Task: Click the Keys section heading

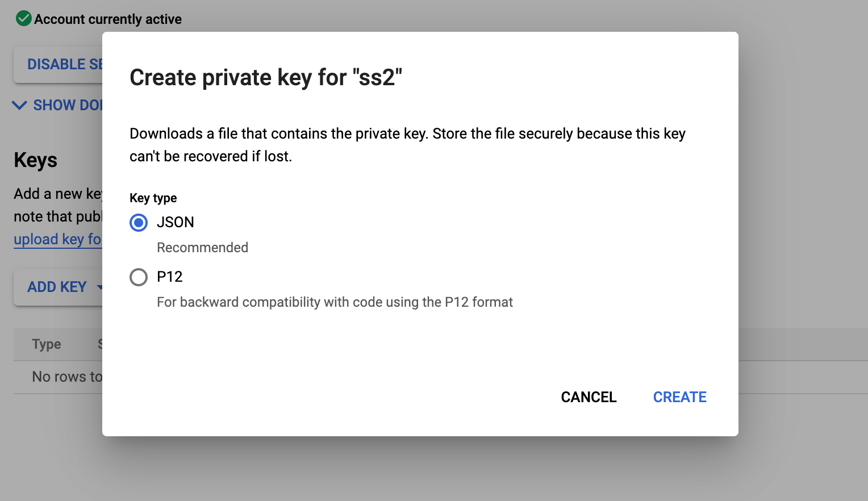Action: tap(35, 161)
